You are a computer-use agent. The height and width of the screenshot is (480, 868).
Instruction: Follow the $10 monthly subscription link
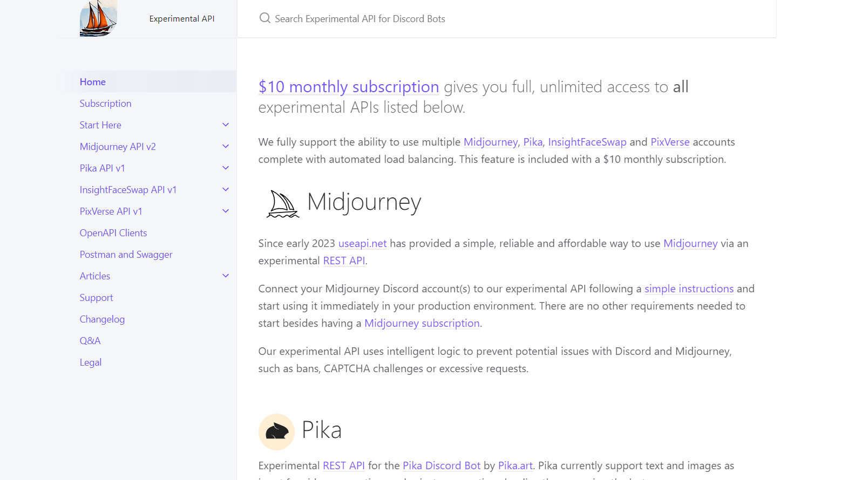pos(349,87)
